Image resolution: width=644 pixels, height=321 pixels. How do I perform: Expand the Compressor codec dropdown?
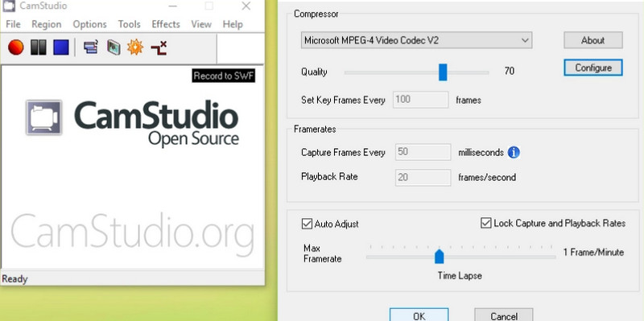point(416,40)
